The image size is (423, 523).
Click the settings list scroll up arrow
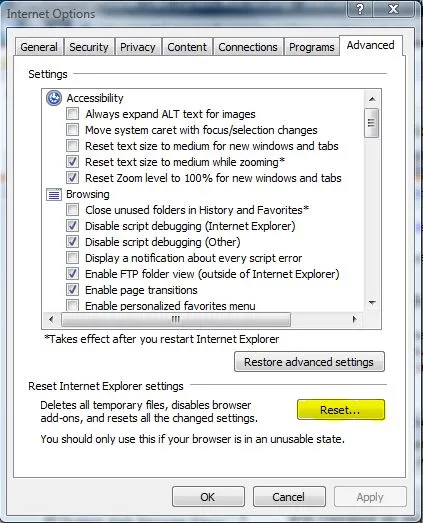pos(372,99)
